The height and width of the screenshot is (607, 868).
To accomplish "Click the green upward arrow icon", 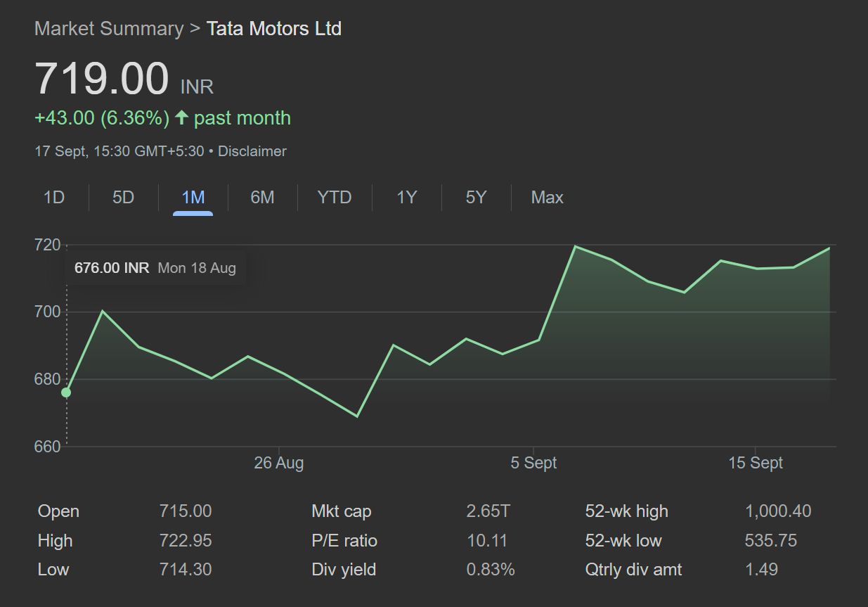I will click(x=182, y=118).
